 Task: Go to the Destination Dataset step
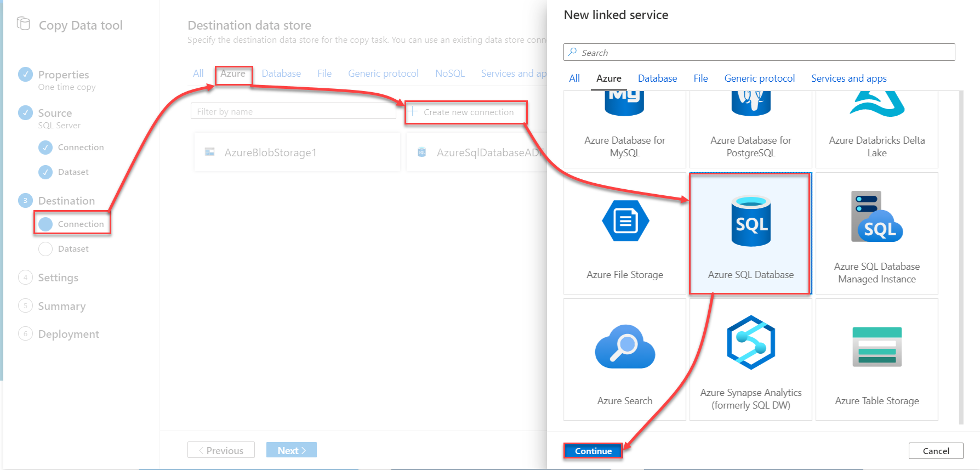(73, 248)
